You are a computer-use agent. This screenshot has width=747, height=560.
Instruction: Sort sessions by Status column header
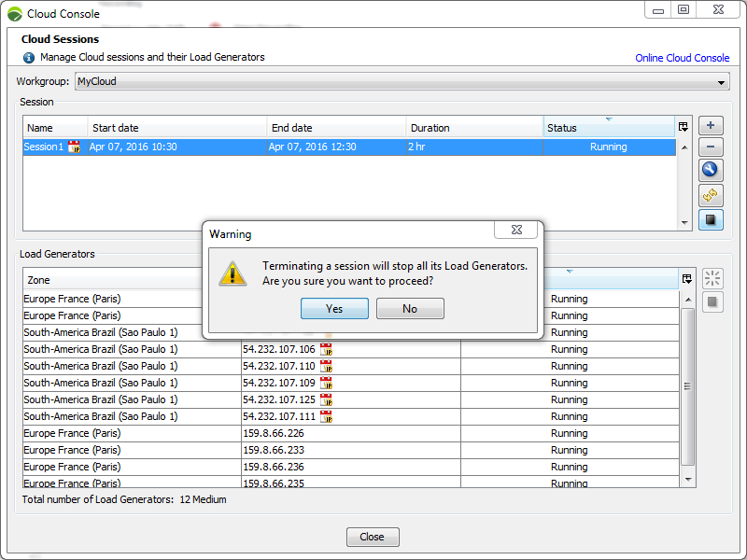click(x=609, y=128)
